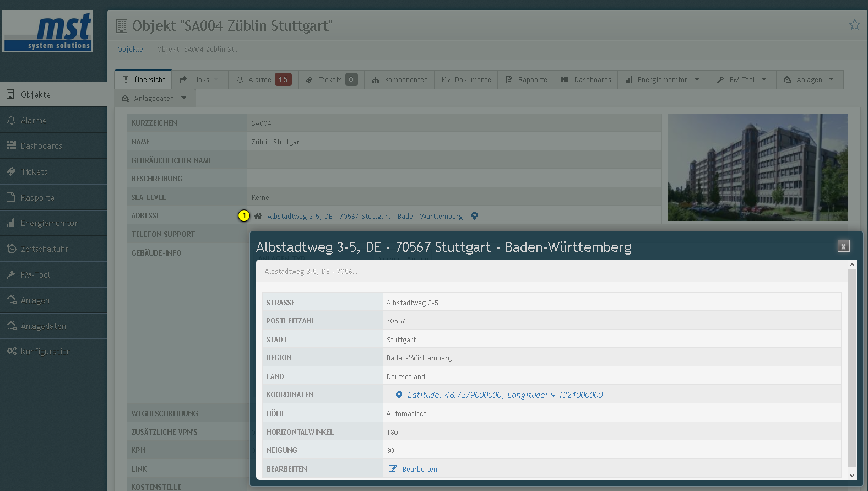The image size is (868, 491).
Task: Expand the Energiemonitor tab dropdown
Action: [697, 79]
